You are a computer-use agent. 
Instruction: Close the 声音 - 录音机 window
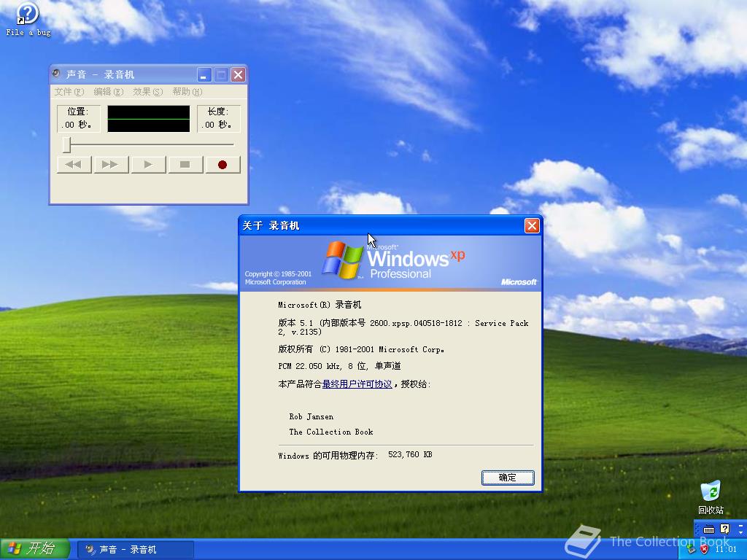pos(238,75)
